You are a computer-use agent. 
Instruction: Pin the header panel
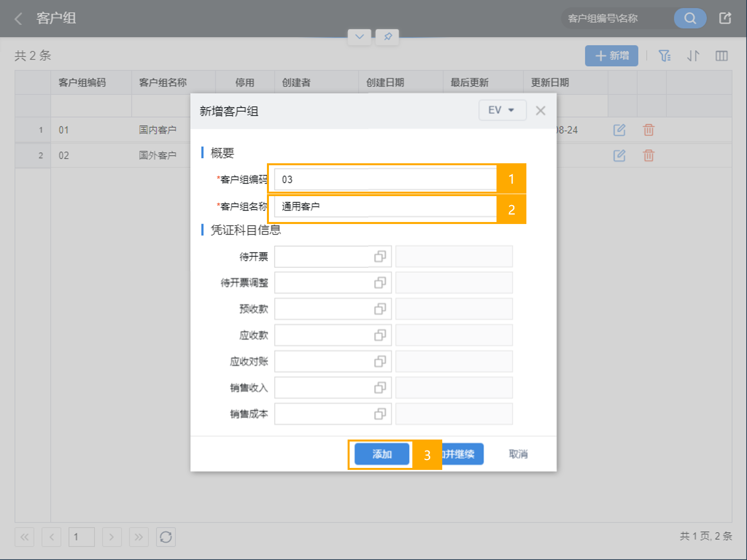coord(387,36)
